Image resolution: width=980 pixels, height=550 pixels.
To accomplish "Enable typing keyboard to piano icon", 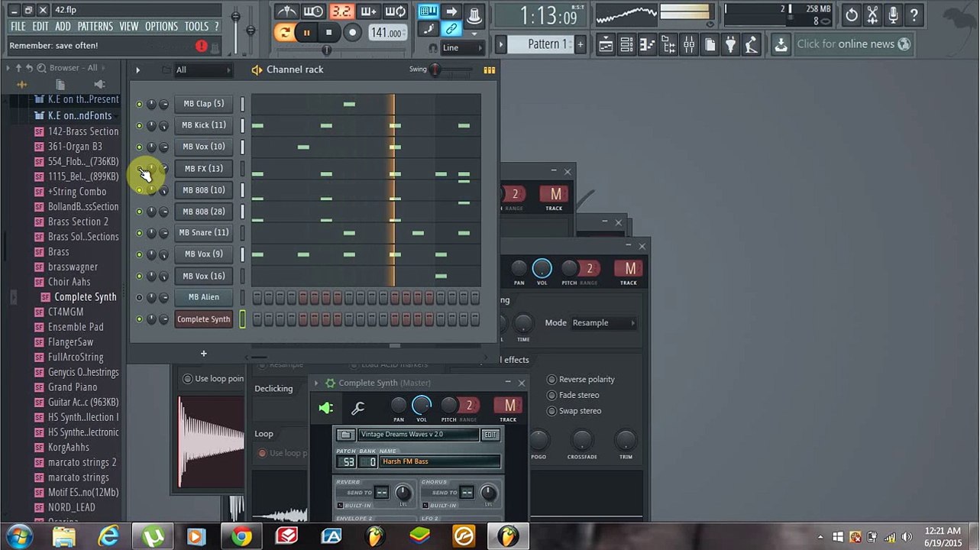I will click(429, 11).
